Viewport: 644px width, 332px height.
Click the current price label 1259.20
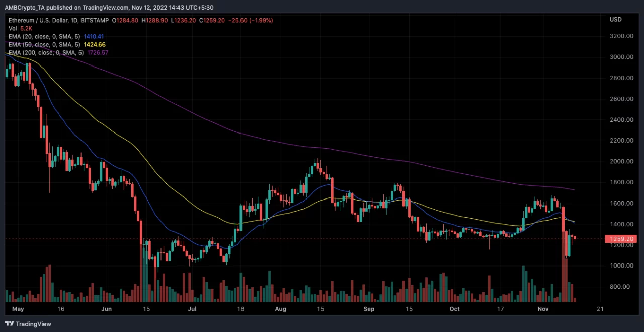click(621, 239)
